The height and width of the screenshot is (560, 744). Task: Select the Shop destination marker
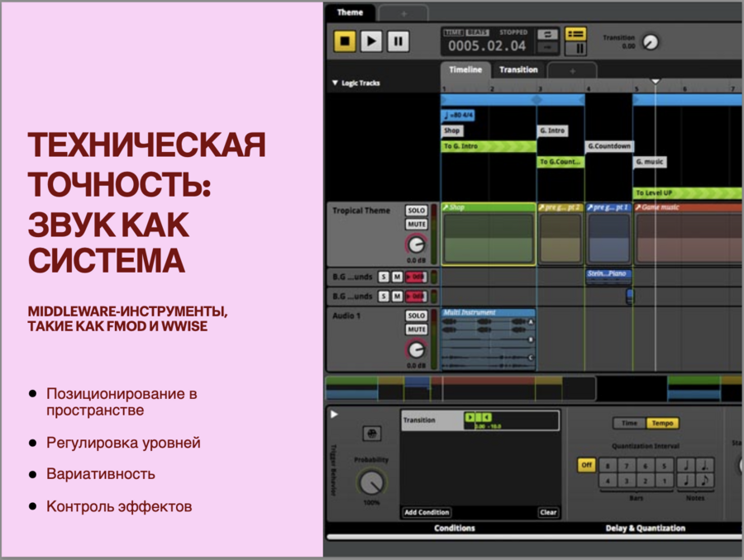click(x=451, y=131)
